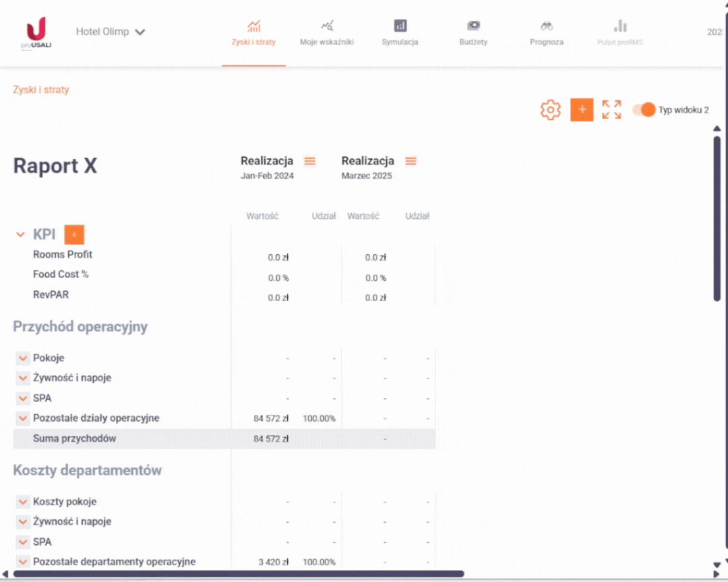Open report settings gear icon
This screenshot has height=582, width=728.
[551, 110]
